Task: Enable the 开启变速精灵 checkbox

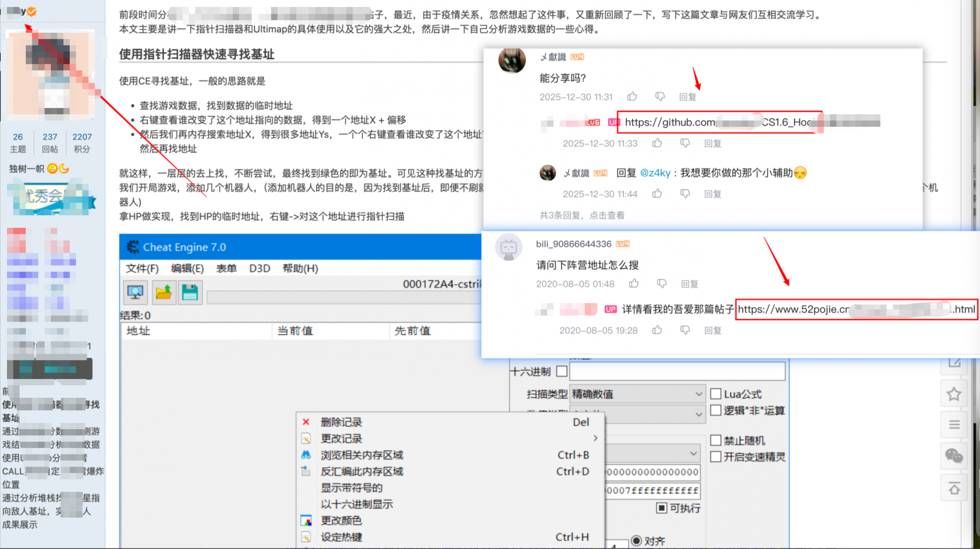Action: (716, 457)
